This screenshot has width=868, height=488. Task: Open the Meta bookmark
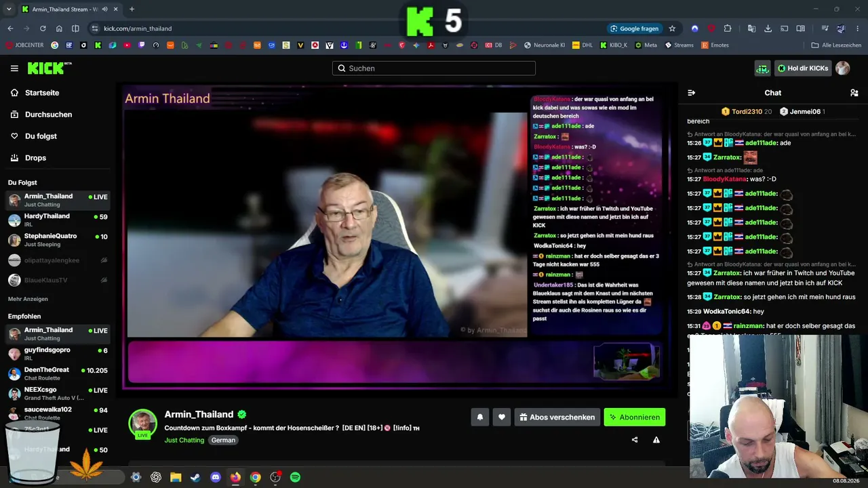(x=646, y=45)
